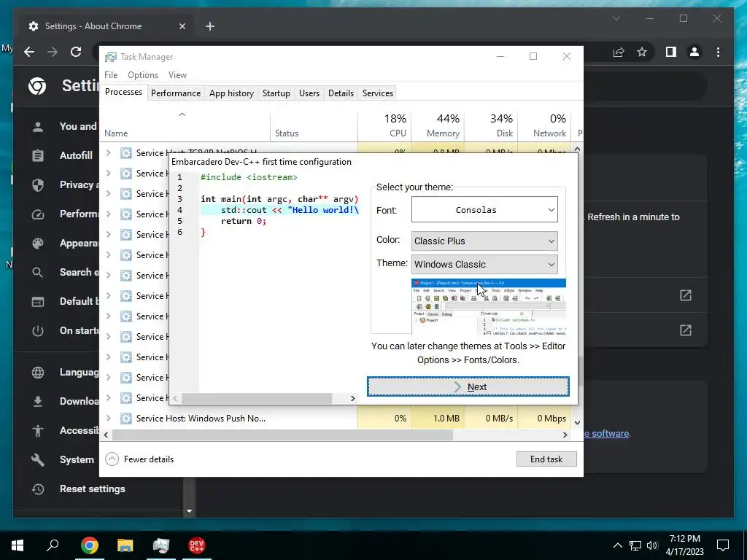Reload the Chrome page
The width and height of the screenshot is (747, 560).
click(x=76, y=52)
